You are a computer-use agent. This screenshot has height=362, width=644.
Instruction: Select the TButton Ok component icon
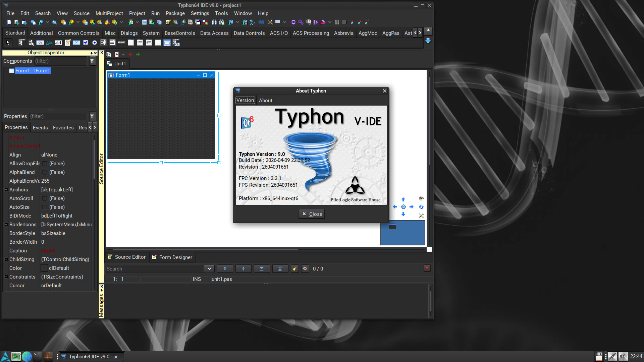coord(40,43)
